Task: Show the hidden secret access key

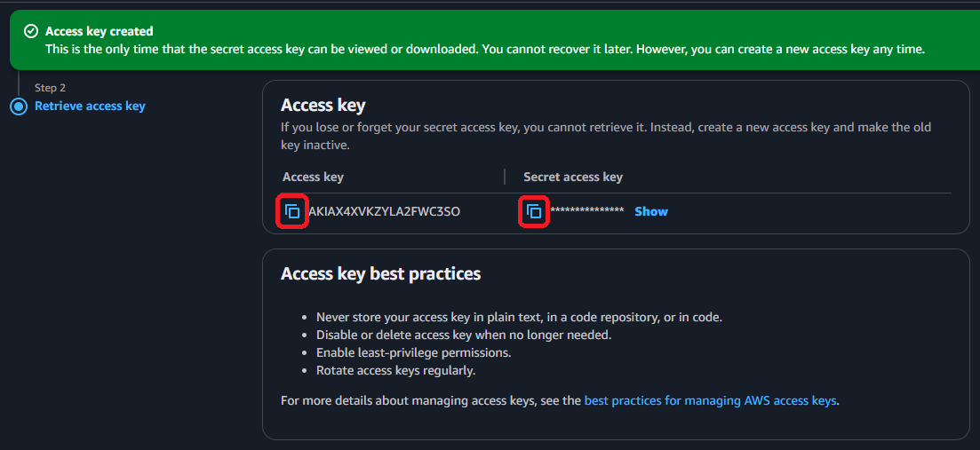Action: 650,212
